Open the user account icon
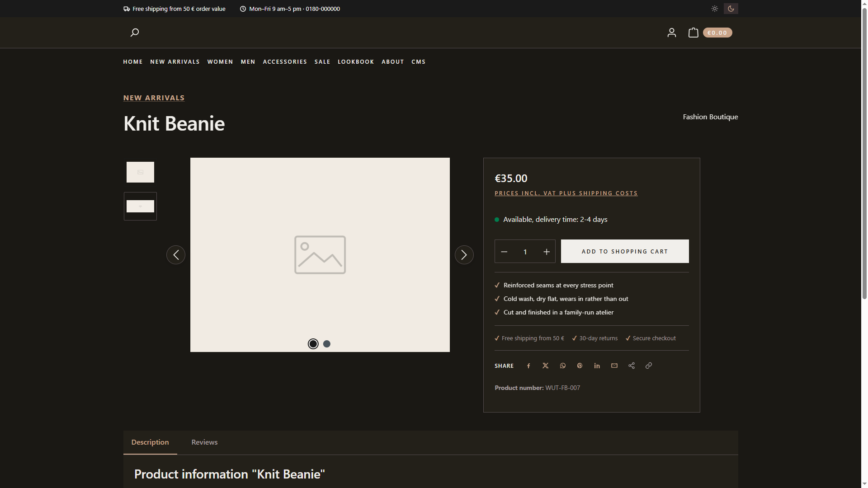 (672, 33)
